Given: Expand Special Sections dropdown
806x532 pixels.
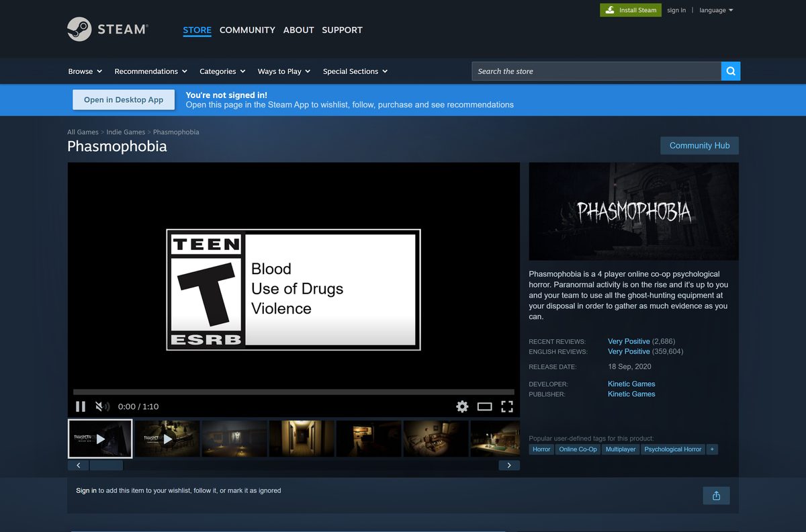Looking at the screenshot, I should 355,71.
